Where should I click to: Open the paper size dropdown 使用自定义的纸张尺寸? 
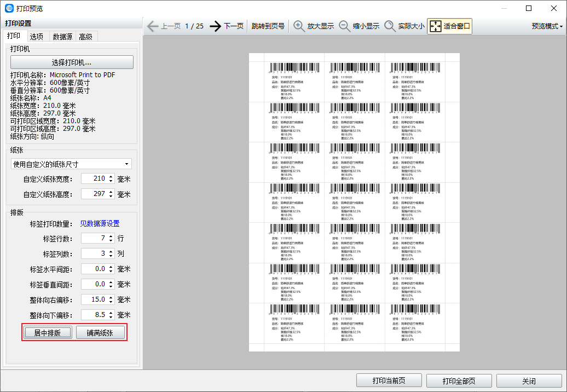point(71,164)
